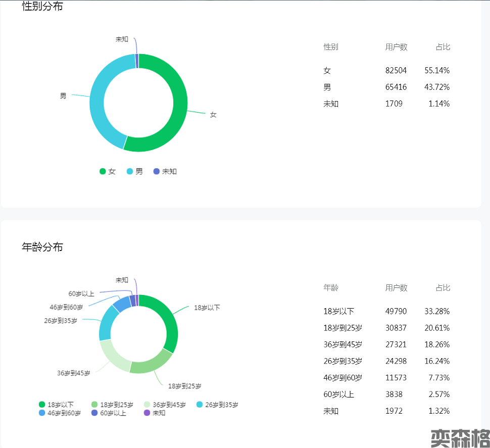Image resolution: width=490 pixels, height=448 pixels.
Task: Click 60岁以上 legend color dot
Action: pos(94,413)
